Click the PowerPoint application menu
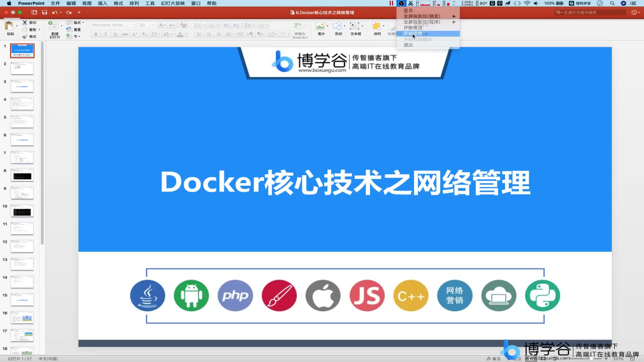Image resolution: width=644 pixels, height=362 pixels. (x=31, y=3)
